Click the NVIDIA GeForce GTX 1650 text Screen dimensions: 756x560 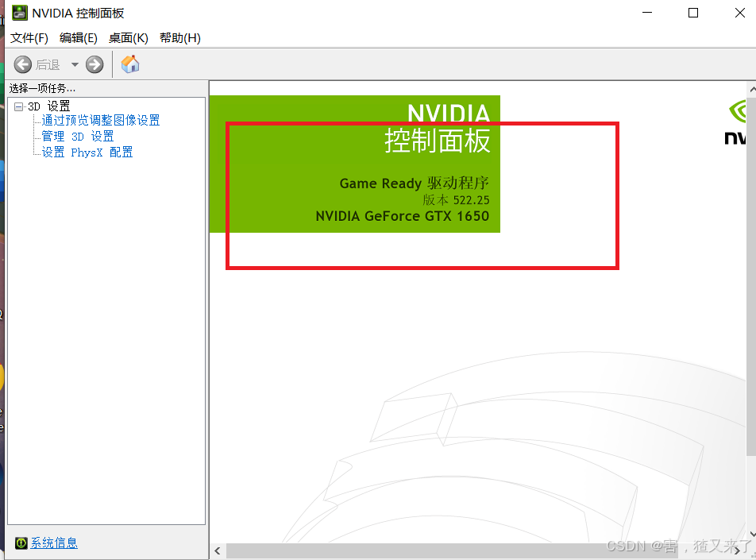403,216
